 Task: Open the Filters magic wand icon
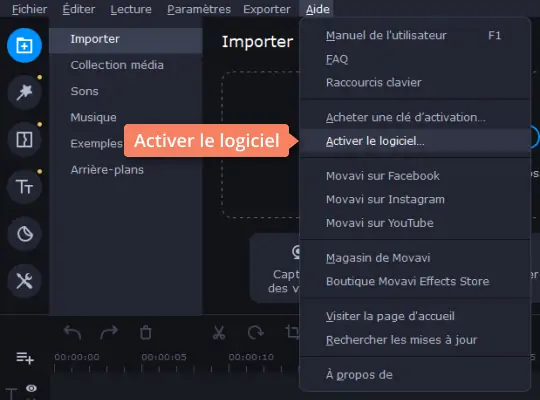(24, 92)
